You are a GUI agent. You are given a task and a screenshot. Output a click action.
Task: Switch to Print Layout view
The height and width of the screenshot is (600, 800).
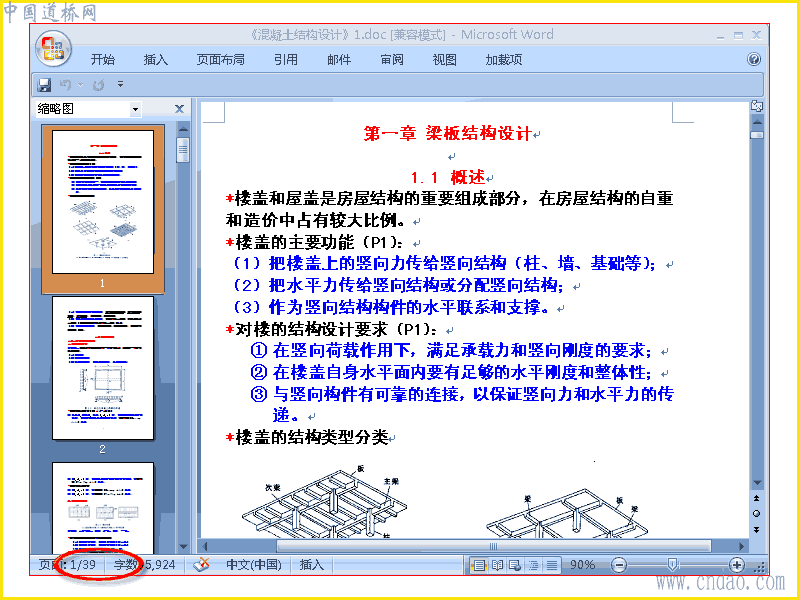tap(479, 565)
